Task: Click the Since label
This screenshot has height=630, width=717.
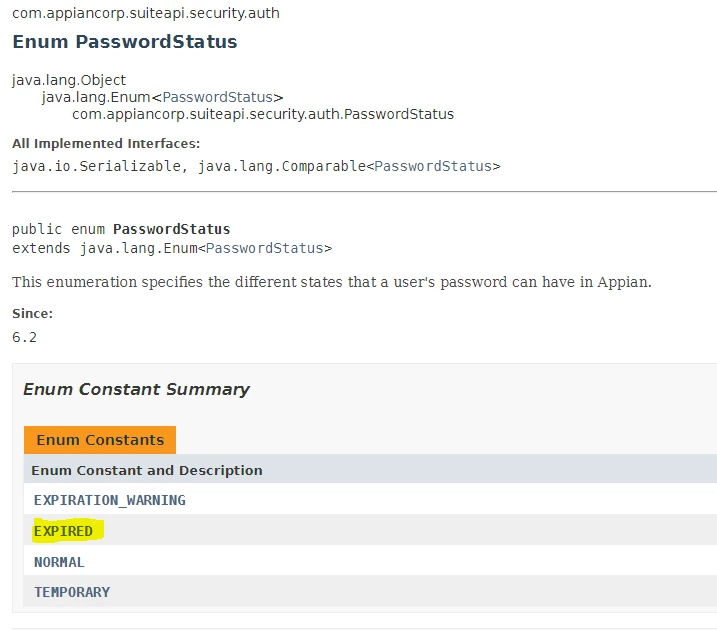Action: (32, 314)
